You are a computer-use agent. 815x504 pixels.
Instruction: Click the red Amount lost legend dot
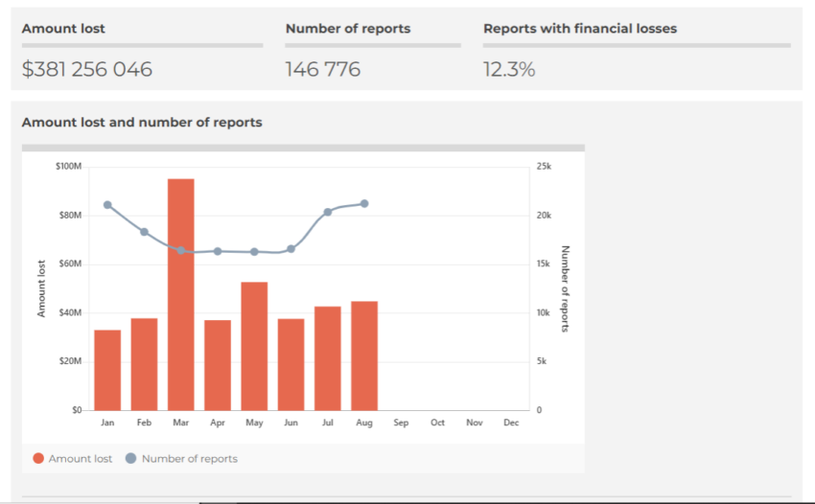[x=38, y=458]
